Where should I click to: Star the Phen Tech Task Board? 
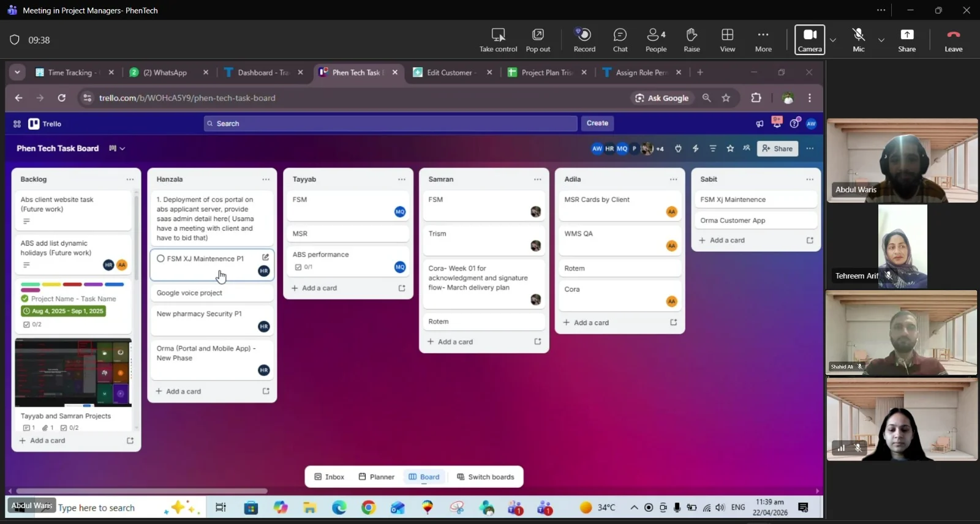point(730,149)
